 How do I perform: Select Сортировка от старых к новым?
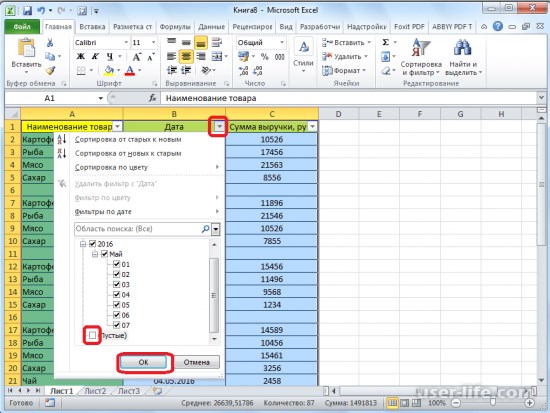pyautogui.click(x=128, y=139)
